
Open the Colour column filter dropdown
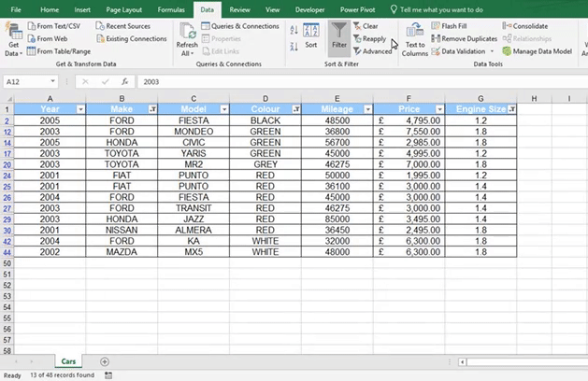tap(296, 109)
